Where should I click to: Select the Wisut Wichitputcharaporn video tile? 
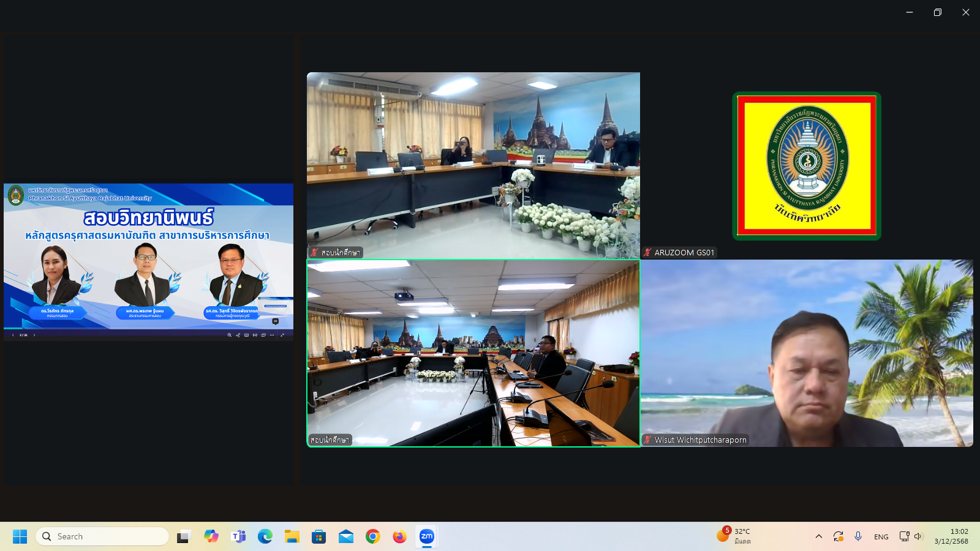(806, 353)
